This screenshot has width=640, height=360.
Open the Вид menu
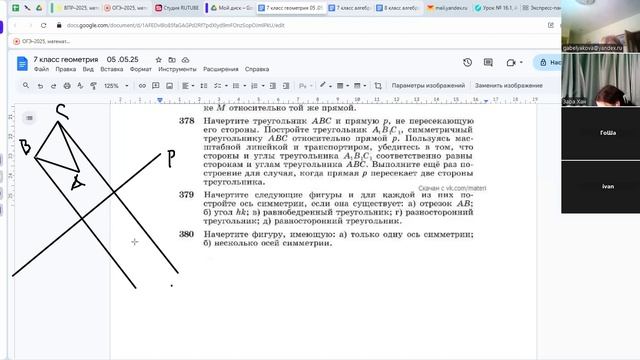pyautogui.click(x=88, y=69)
